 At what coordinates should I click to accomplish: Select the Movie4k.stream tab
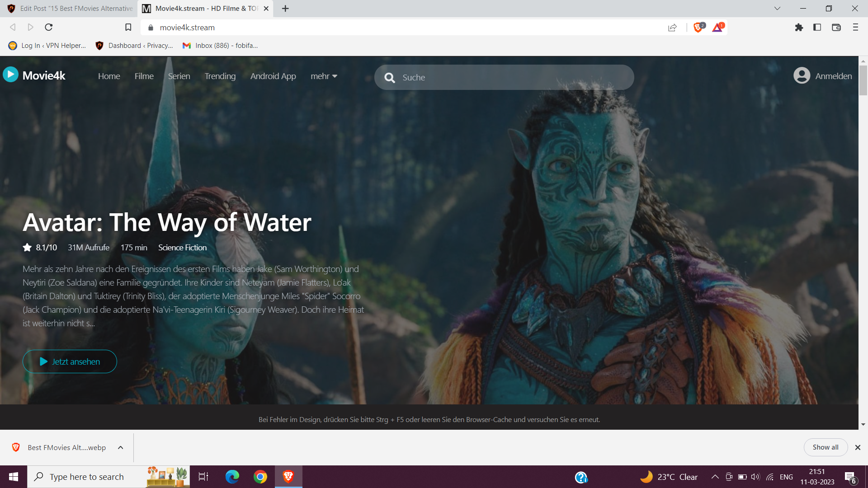(x=205, y=9)
